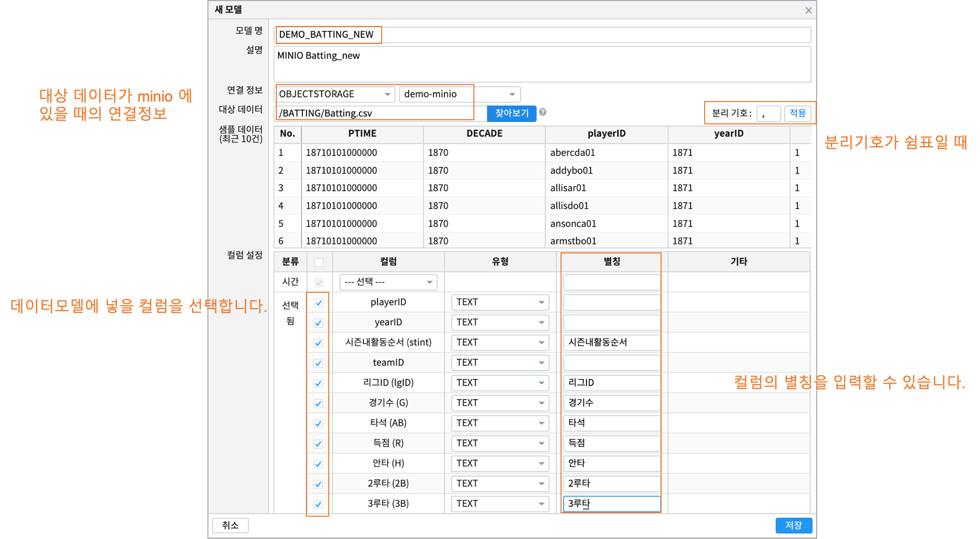Click the playerID alias input field
Screen dimensions: 980x539
[612, 302]
